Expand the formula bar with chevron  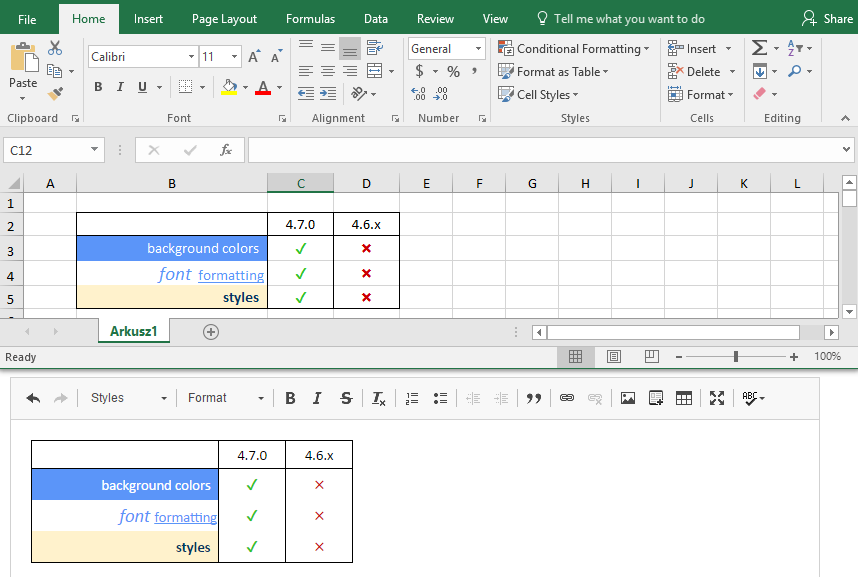[846, 149]
